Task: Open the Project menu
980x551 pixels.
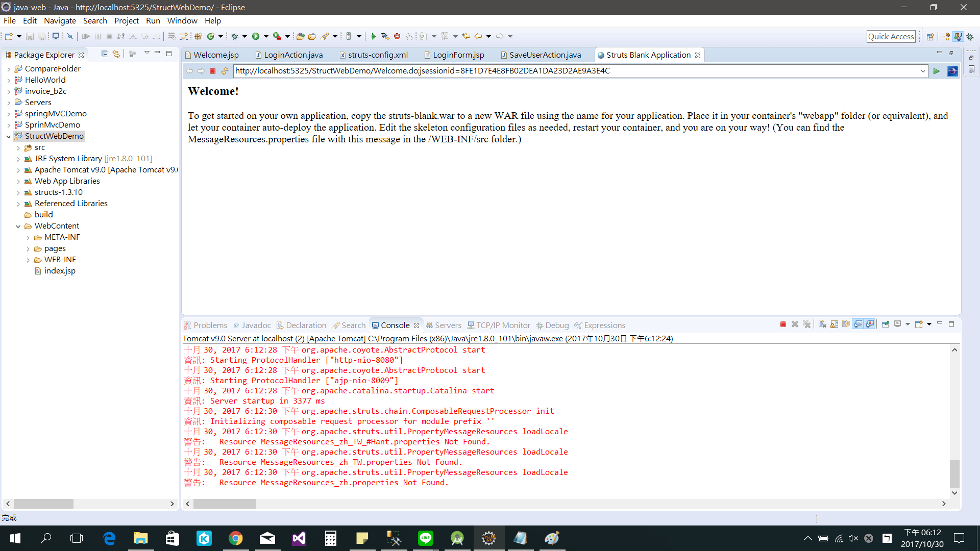Action: (x=126, y=21)
